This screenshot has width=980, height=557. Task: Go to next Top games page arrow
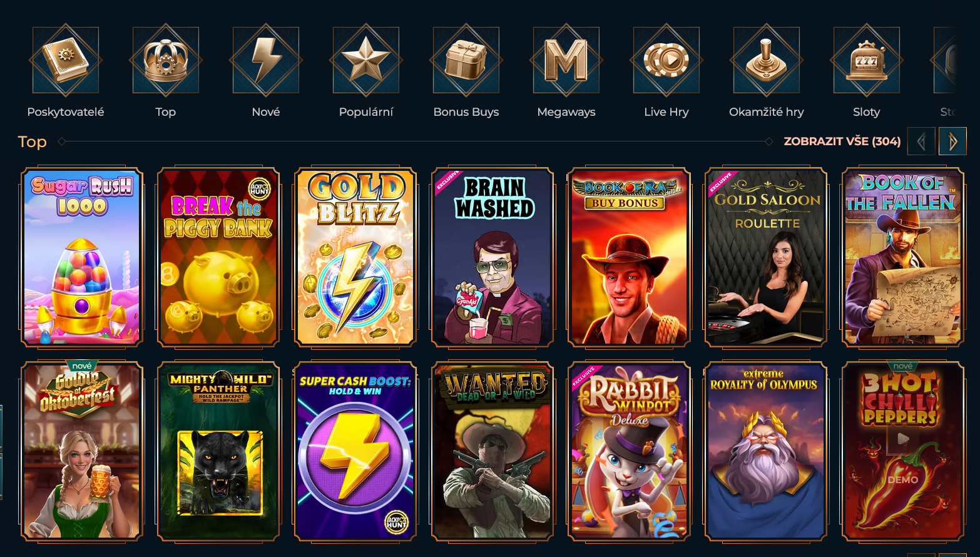[x=952, y=141]
